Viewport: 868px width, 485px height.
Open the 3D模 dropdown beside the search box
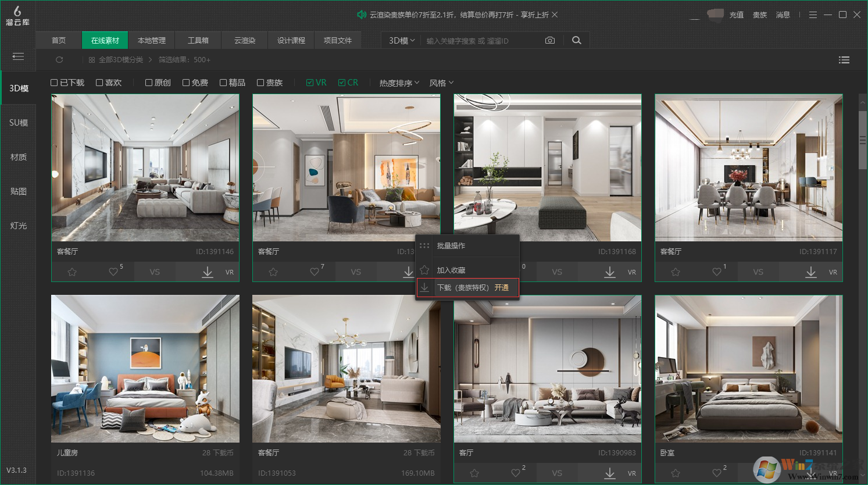point(401,40)
